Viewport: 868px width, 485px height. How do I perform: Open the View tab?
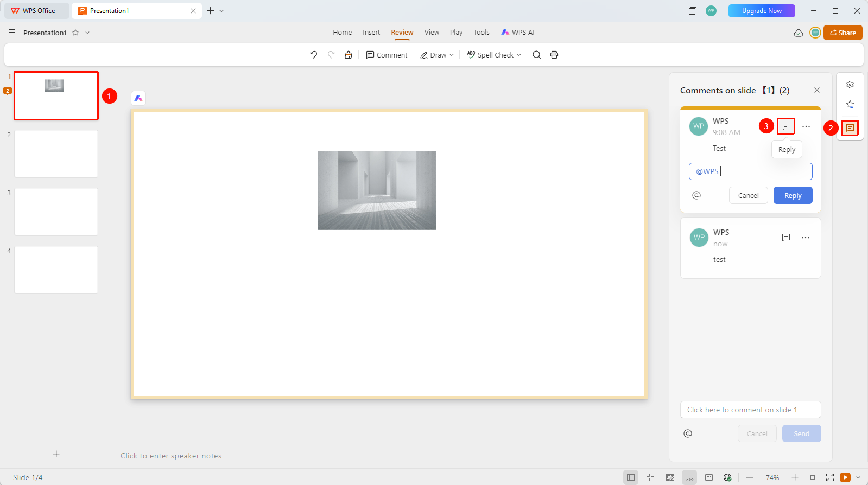(x=432, y=33)
